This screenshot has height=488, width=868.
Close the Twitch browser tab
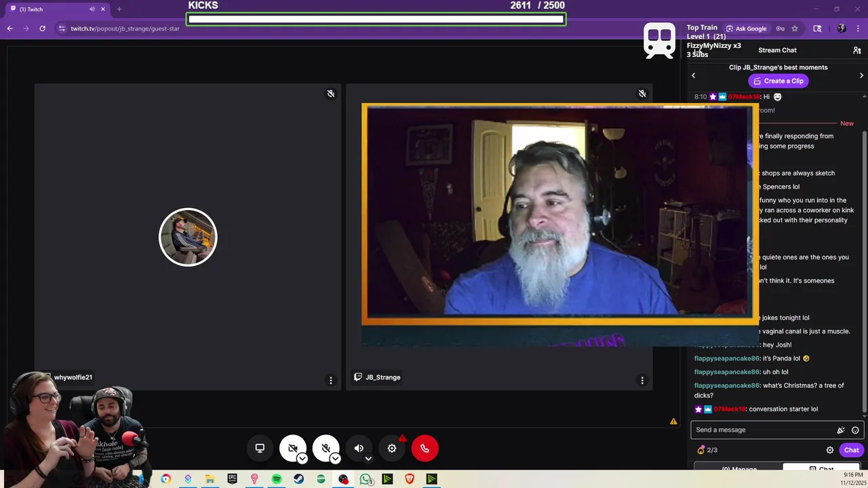(103, 9)
